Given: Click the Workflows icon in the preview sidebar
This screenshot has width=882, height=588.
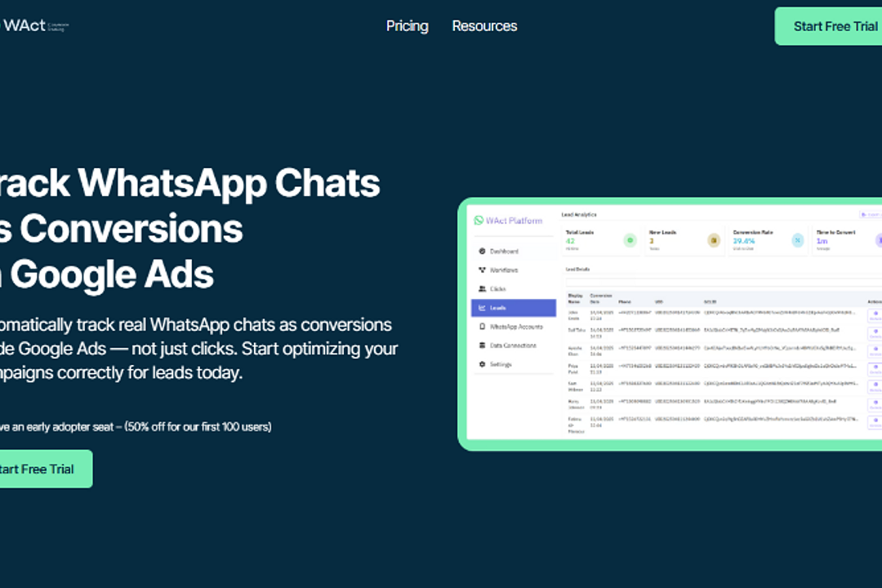Looking at the screenshot, I should 482,270.
